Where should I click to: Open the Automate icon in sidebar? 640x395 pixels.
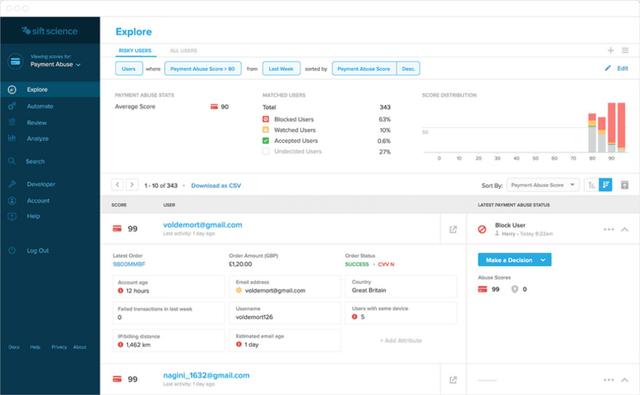click(12, 106)
